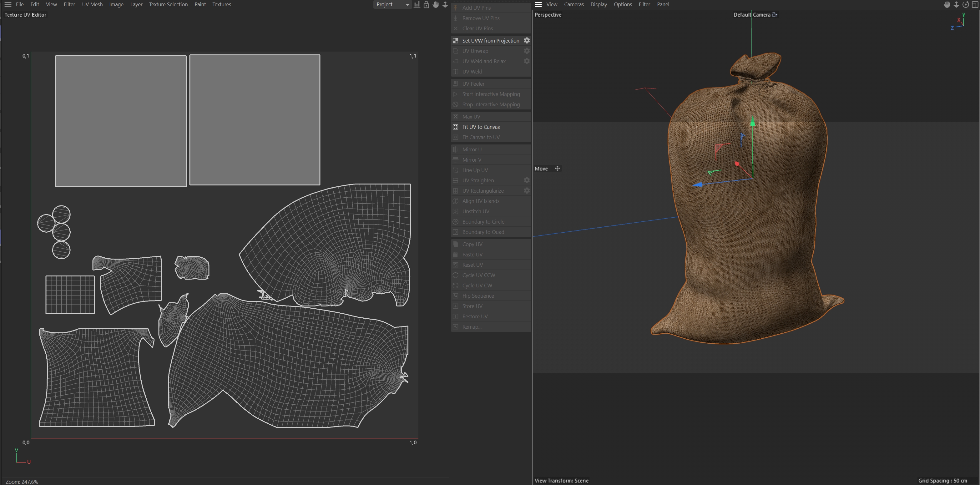Open the viewport Display menu
This screenshot has width=980, height=485.
tap(599, 5)
